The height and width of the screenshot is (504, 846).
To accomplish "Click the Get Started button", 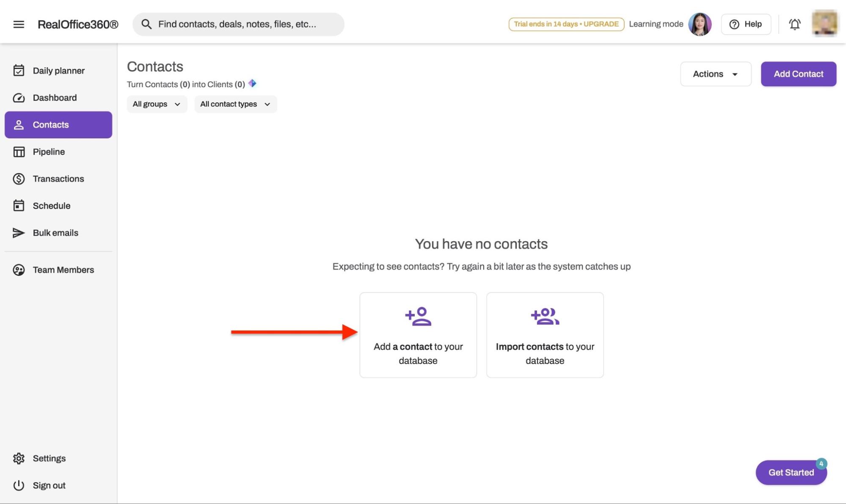I will [791, 472].
